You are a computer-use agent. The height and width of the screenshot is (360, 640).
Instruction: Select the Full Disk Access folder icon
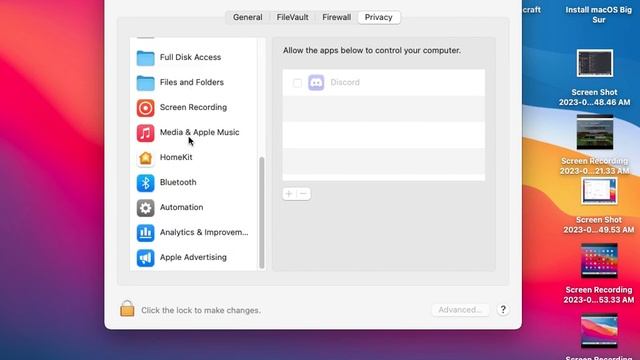tap(145, 58)
